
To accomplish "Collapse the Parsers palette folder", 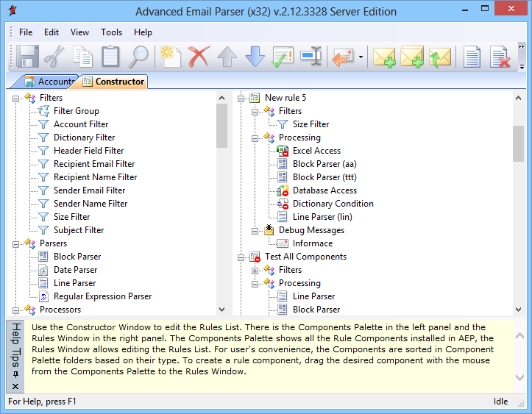I will 15,244.
